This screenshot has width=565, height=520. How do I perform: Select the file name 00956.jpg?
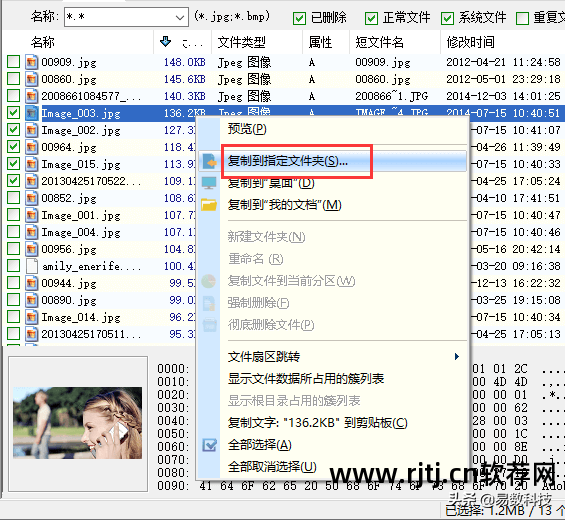(x=69, y=249)
